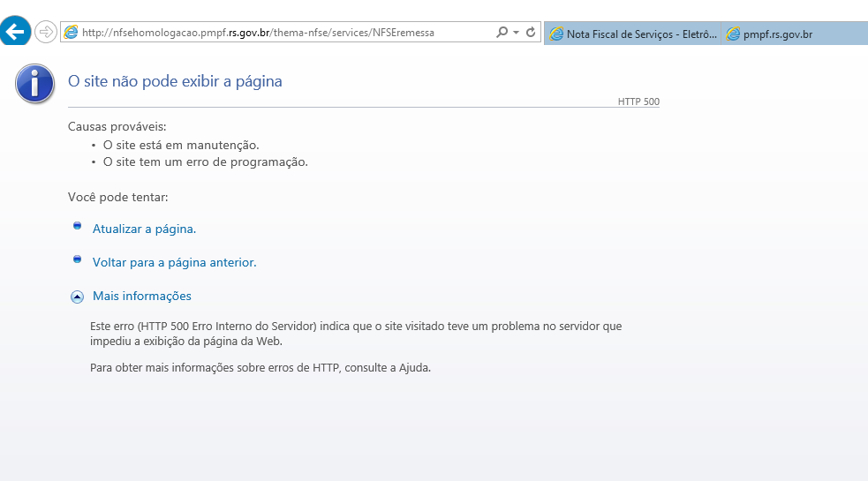Click the IE page icon in address bar

[71, 32]
